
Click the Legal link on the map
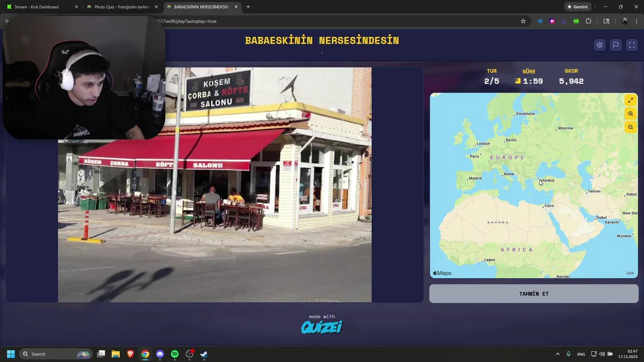(x=630, y=273)
